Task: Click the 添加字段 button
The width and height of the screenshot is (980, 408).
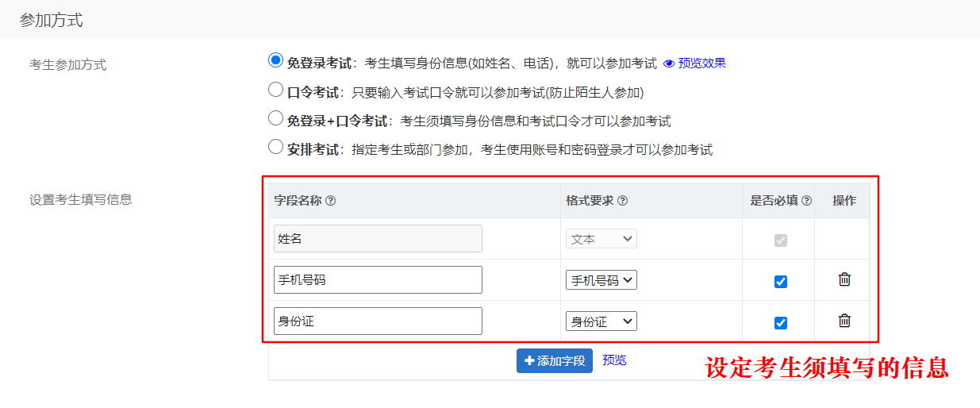Action: tap(555, 360)
